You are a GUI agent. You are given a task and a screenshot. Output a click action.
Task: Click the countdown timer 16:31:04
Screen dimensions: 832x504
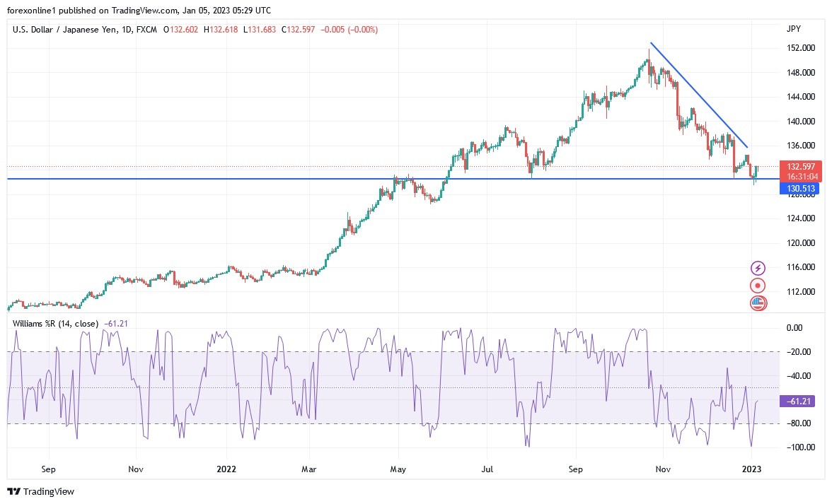(x=800, y=176)
